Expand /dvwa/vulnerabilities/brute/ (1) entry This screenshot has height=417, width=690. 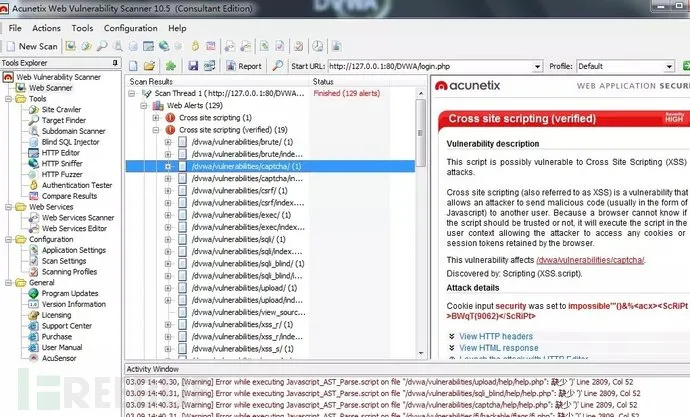pyautogui.click(x=168, y=142)
